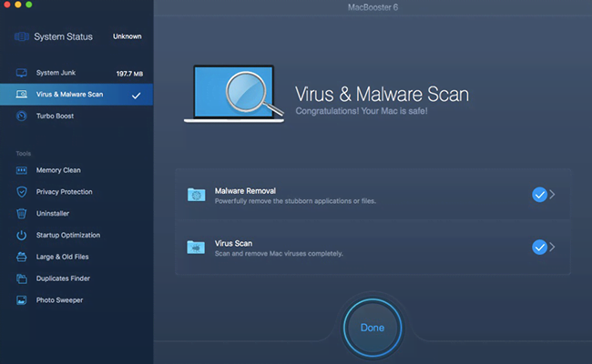Viewport: 592px width, 364px height.
Task: Click the MacBooster 6 window title
Action: pyautogui.click(x=373, y=7)
